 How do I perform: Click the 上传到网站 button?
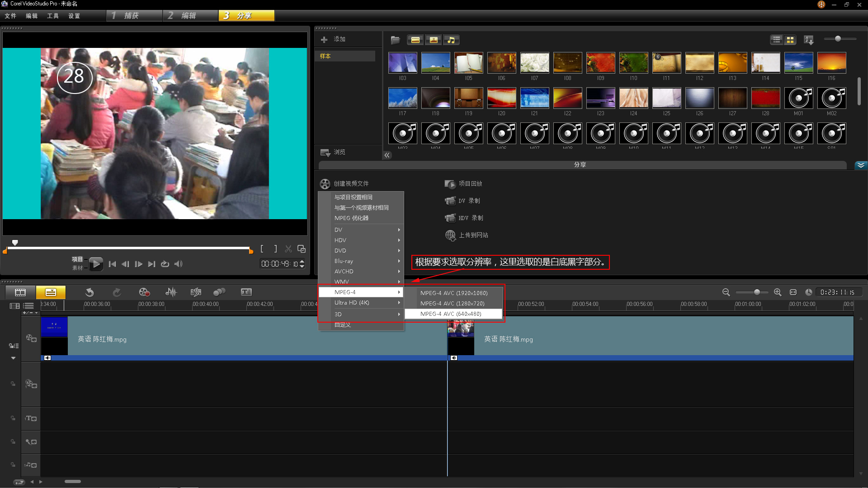click(473, 235)
